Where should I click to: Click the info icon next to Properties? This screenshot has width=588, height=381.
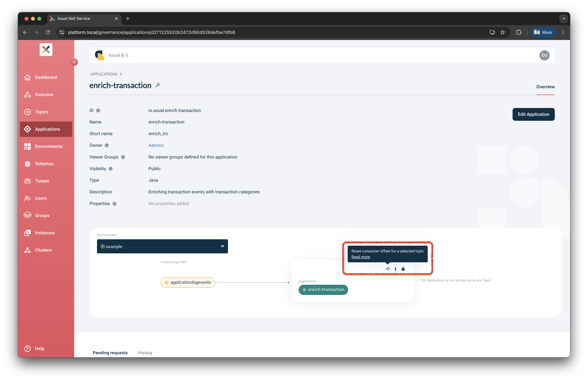click(x=115, y=204)
